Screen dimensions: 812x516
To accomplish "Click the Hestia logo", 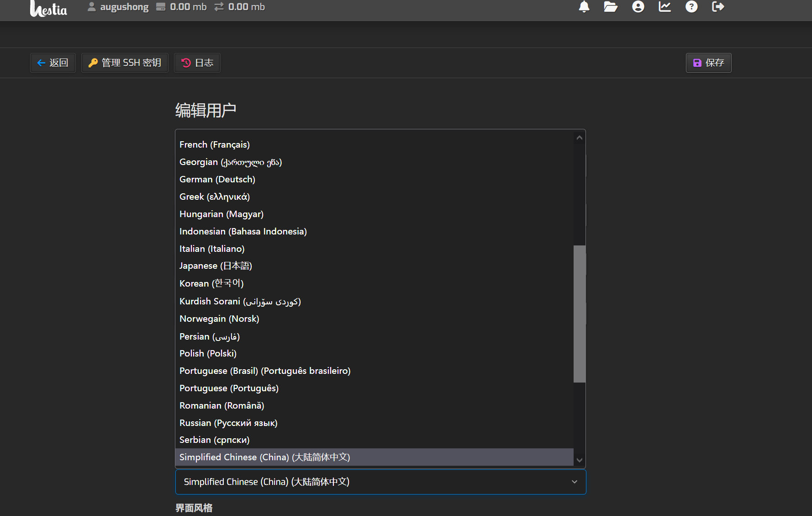I will click(48, 8).
